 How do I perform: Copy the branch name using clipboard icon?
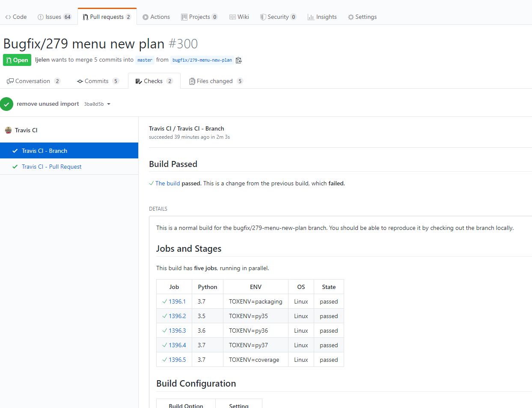(238, 60)
